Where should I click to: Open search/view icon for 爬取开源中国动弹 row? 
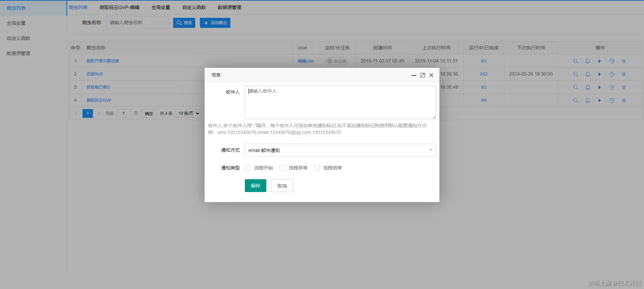576,61
